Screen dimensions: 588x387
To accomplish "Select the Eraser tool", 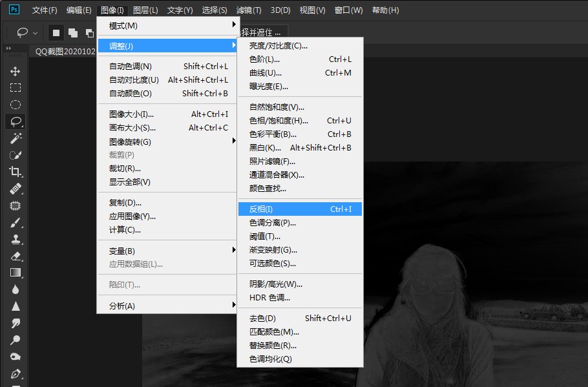I will pyautogui.click(x=16, y=255).
